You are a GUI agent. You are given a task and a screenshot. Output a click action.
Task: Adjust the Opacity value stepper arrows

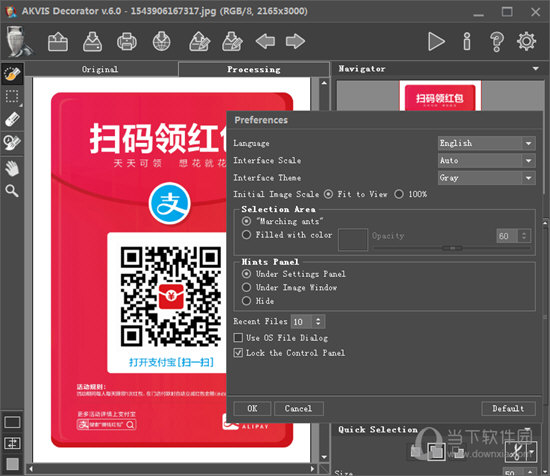tap(524, 236)
